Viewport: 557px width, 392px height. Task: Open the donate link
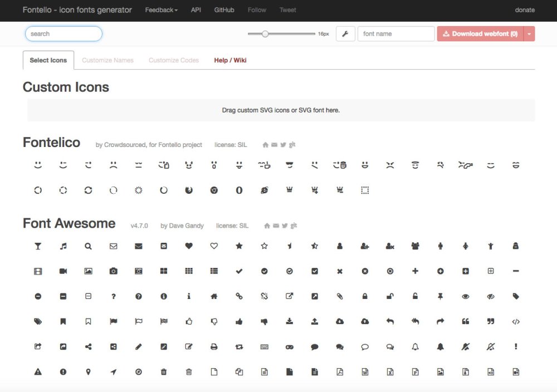coord(525,10)
